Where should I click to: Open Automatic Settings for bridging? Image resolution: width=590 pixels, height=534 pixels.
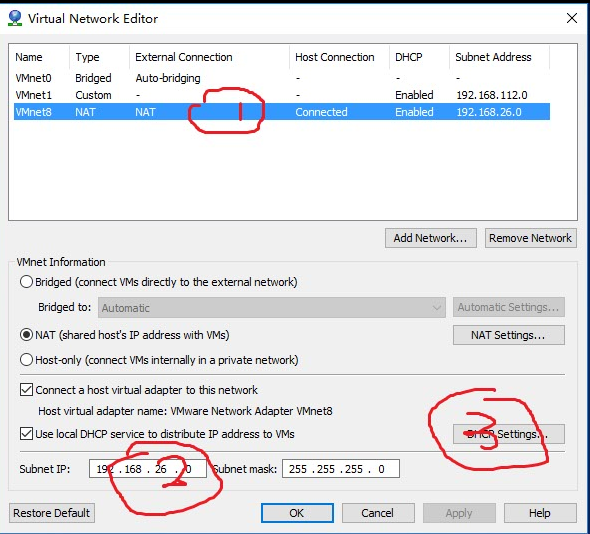(x=508, y=307)
